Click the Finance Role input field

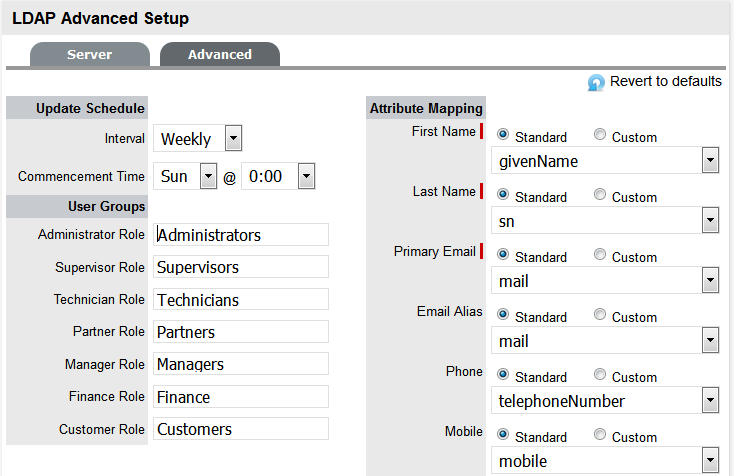[x=241, y=397]
